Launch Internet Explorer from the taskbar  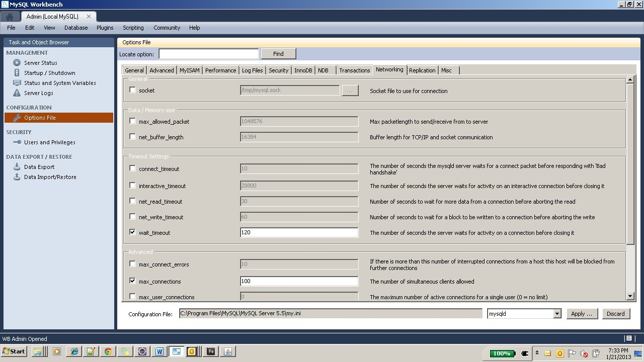point(74,352)
